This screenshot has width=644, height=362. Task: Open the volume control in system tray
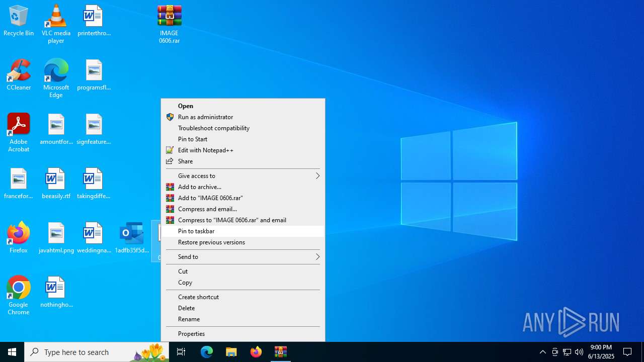579,352
